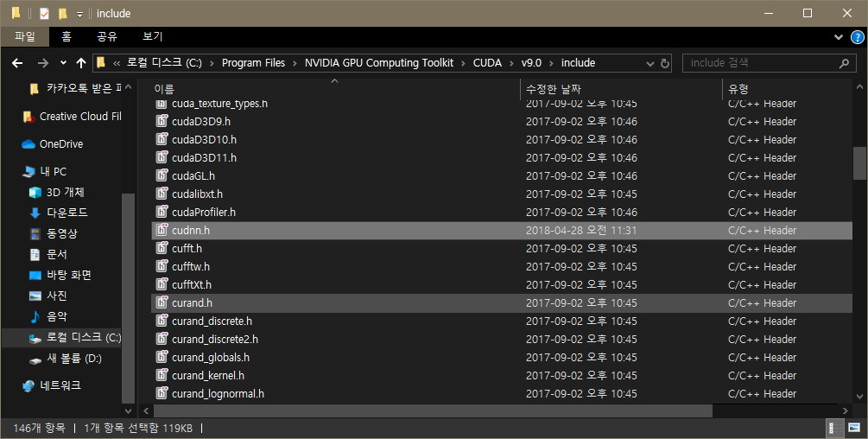Image resolution: width=868 pixels, height=439 pixels.
Task: Select 카카오톡 받은 파일 folder in sidebar
Action: (75, 88)
